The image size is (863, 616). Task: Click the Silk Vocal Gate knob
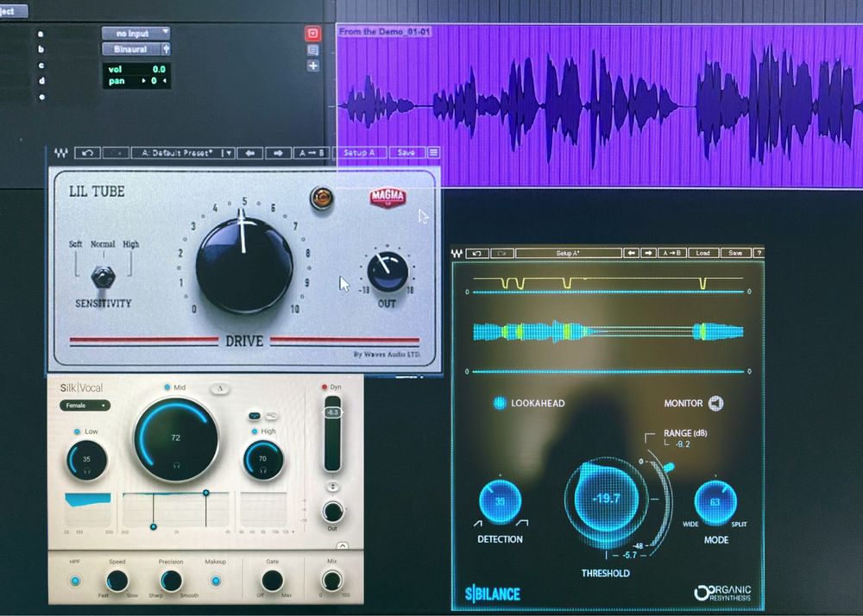[x=272, y=581]
